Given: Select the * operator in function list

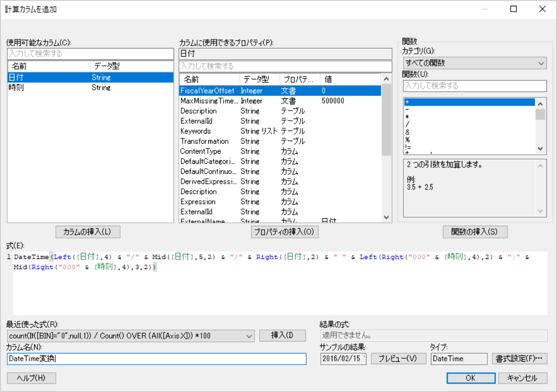Looking at the screenshot, I should (x=469, y=117).
